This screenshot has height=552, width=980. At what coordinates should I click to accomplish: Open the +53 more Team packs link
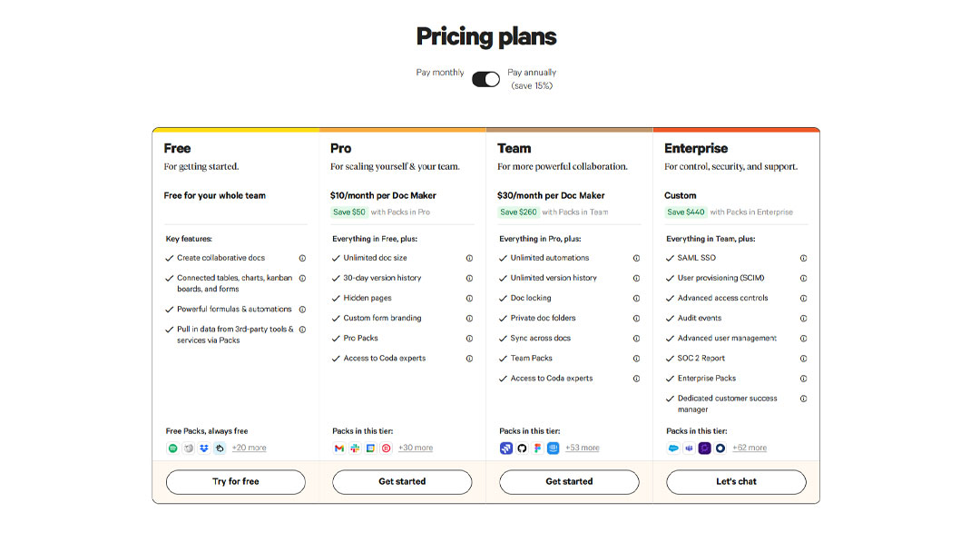click(x=583, y=448)
